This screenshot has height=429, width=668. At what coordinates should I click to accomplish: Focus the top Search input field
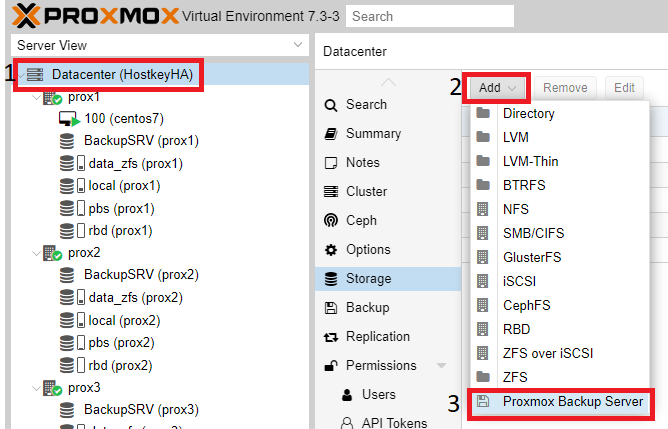(430, 16)
